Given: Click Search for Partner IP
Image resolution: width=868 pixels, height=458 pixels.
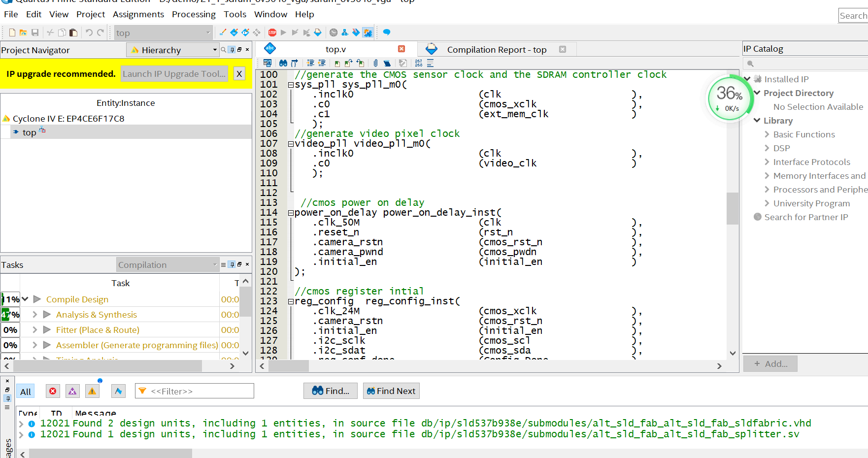Looking at the screenshot, I should point(806,217).
